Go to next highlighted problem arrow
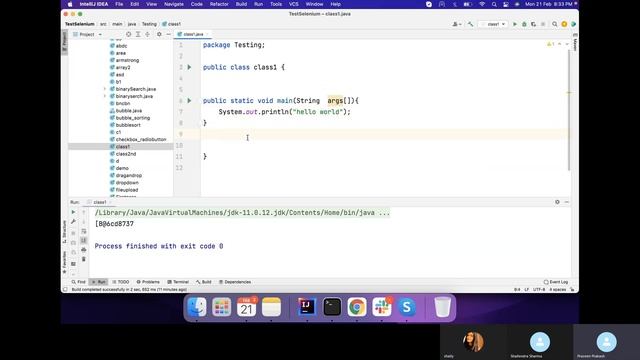 point(567,44)
